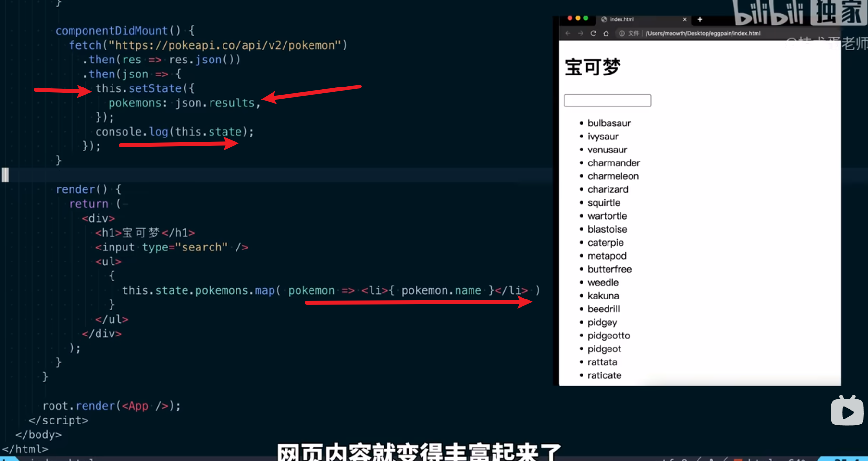
Task: Click butterfree list entry
Action: click(x=609, y=269)
